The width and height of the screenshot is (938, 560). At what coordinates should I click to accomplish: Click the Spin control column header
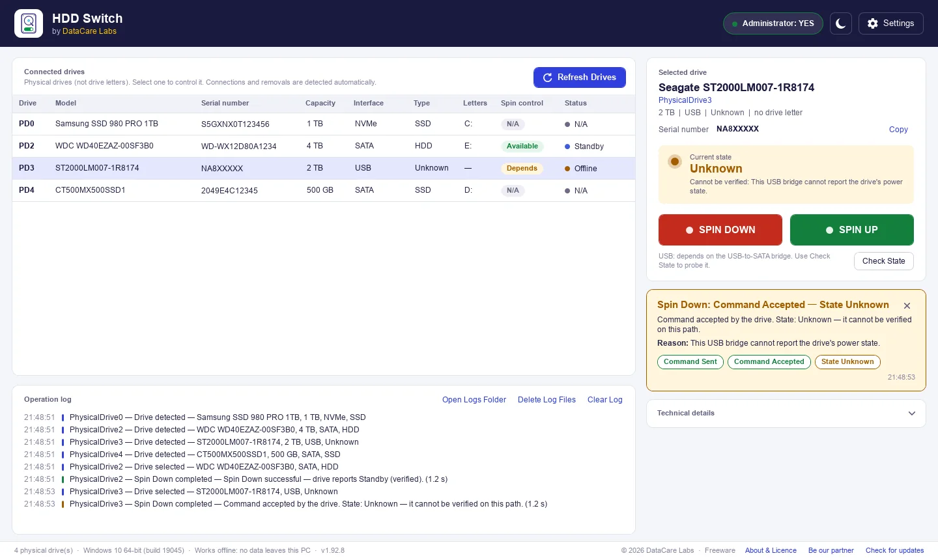point(522,103)
